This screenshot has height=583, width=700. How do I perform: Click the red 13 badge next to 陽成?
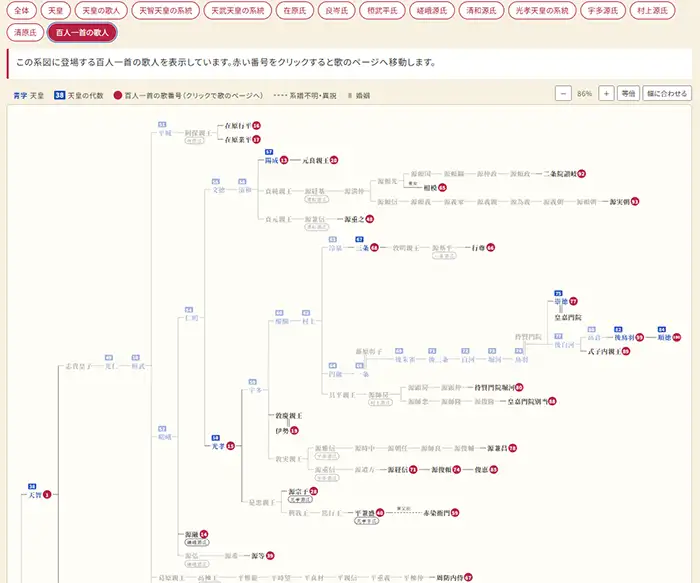click(x=283, y=160)
